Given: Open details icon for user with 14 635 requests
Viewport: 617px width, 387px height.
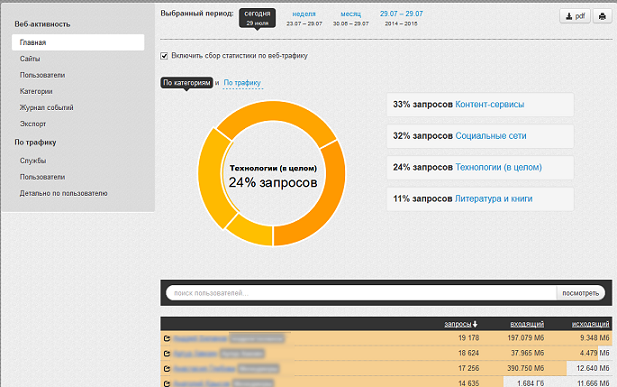Looking at the screenshot, I should point(167,383).
